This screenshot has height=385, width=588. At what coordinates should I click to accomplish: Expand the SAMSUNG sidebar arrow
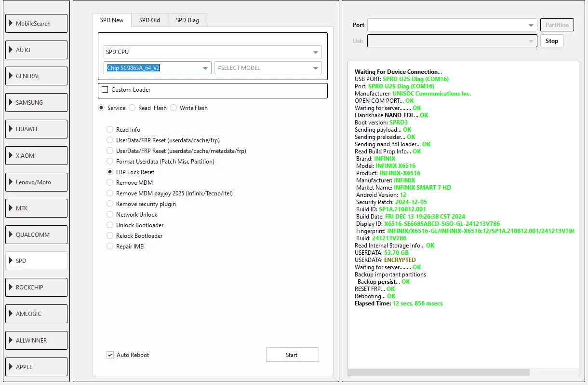(x=11, y=103)
